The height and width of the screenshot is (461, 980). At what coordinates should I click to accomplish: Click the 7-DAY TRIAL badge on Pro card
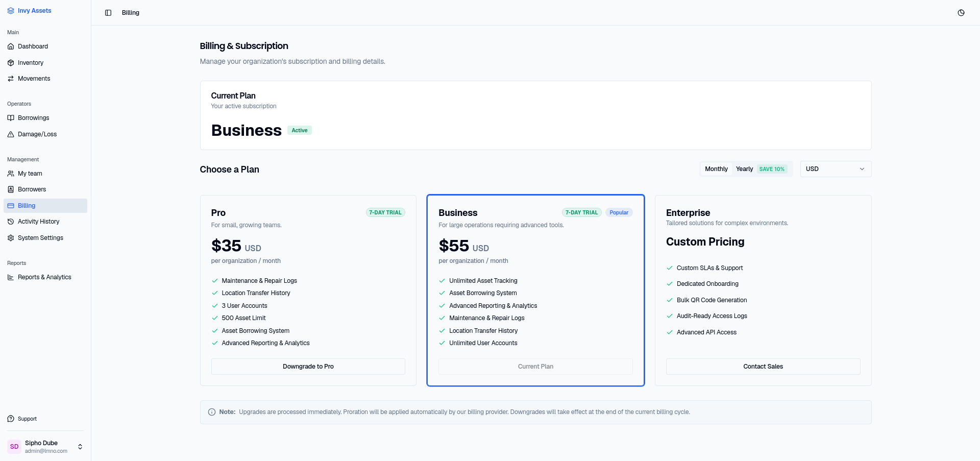385,212
